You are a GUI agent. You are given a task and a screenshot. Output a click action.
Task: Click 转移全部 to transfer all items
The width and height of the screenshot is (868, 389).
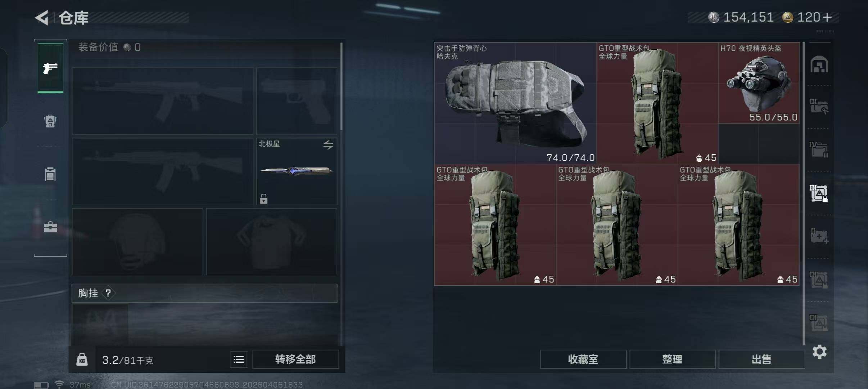click(x=295, y=359)
